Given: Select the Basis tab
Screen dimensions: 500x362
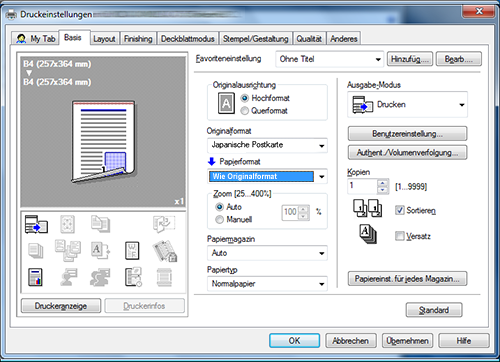Looking at the screenshot, I should (73, 37).
